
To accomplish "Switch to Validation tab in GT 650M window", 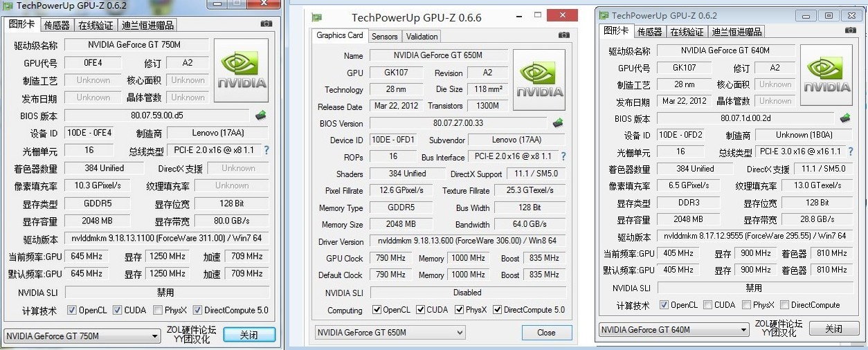I will click(x=422, y=36).
